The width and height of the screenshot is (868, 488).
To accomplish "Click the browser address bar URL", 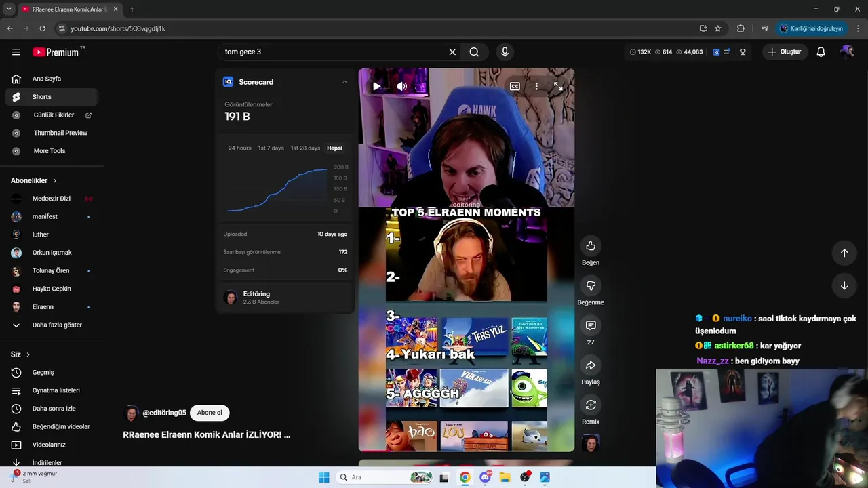I will click(118, 28).
